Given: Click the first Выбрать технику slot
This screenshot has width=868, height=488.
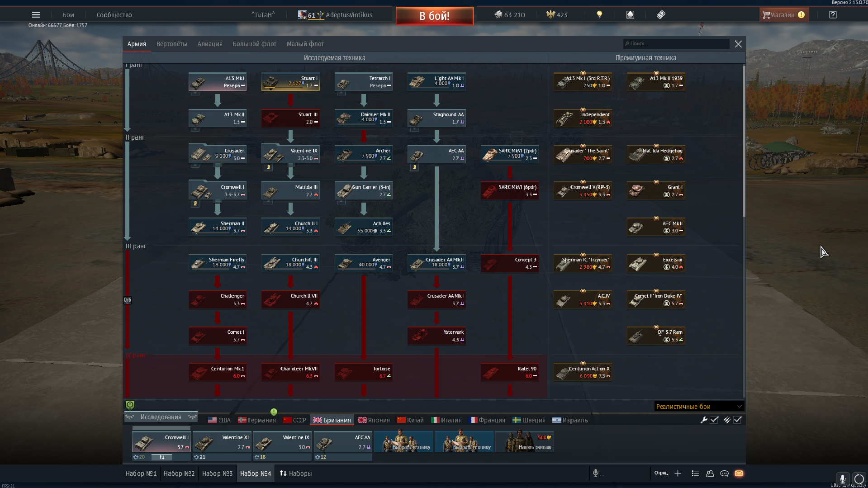Looking at the screenshot, I should (403, 442).
